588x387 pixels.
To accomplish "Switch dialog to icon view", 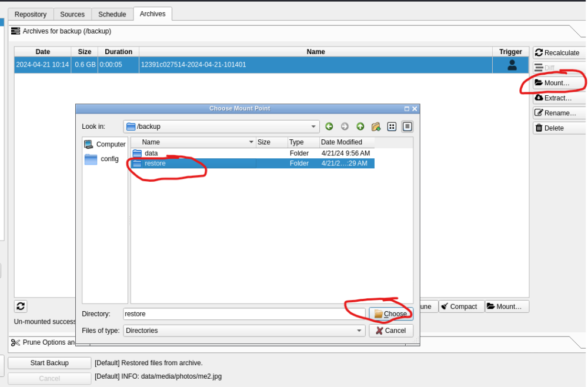I will point(392,127).
